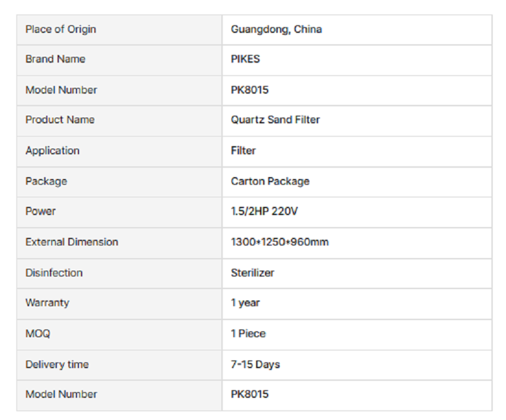
Task: Select the "Quartz Sand Filter" value
Action: point(275,120)
